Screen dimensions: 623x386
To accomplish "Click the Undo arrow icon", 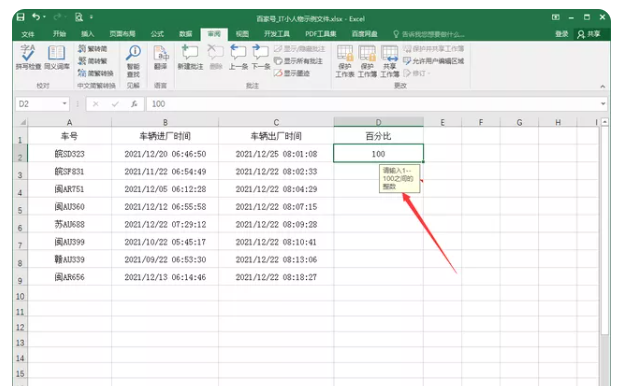I will click(x=36, y=17).
